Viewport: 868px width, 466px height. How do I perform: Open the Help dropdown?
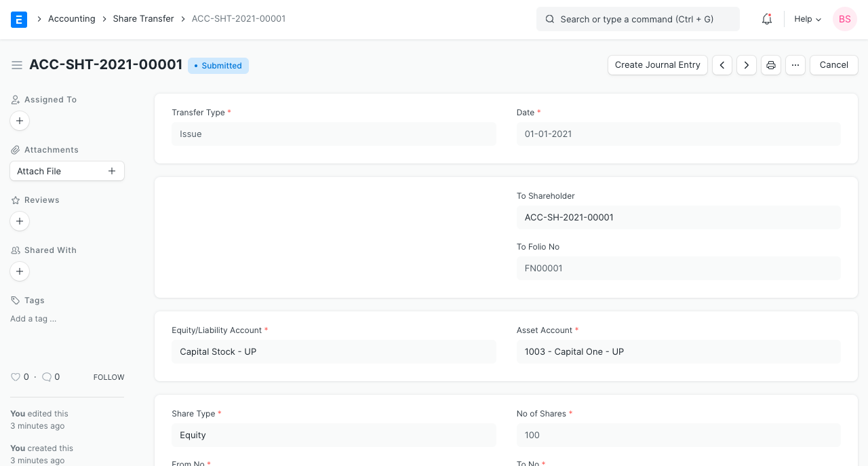(x=806, y=19)
